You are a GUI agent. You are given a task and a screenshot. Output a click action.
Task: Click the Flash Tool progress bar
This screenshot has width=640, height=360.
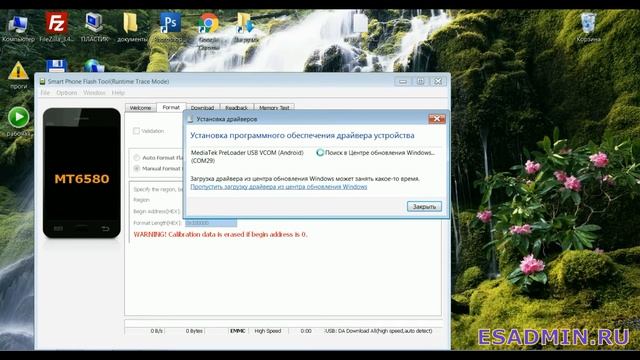(284, 323)
